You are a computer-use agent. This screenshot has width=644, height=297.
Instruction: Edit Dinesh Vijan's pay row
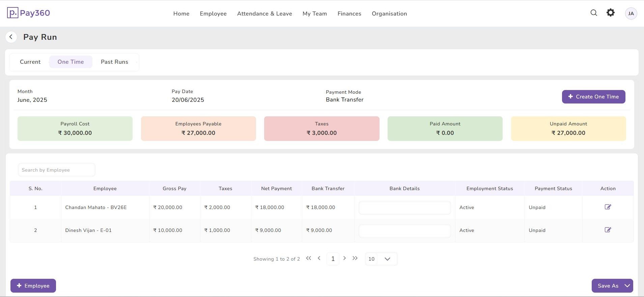(x=608, y=230)
